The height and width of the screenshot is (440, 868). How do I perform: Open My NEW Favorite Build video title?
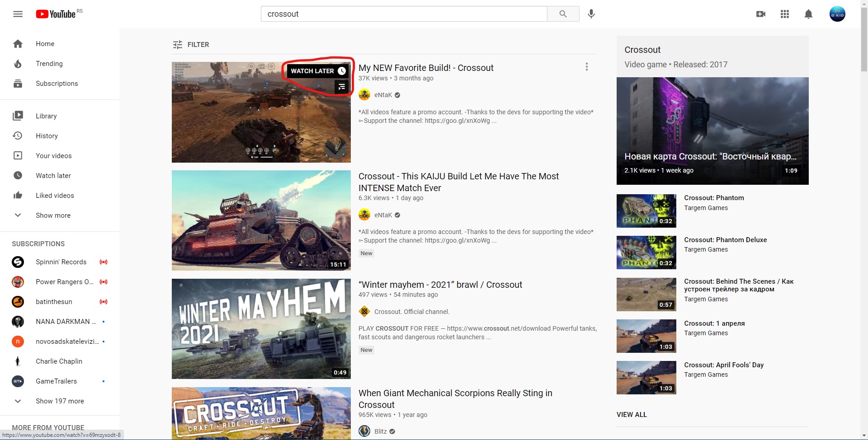[x=426, y=68]
